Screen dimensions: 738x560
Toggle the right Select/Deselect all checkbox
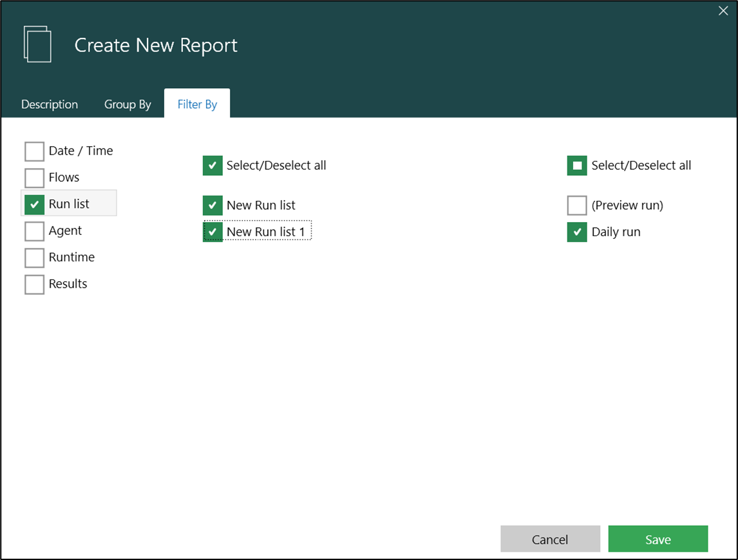coord(576,165)
